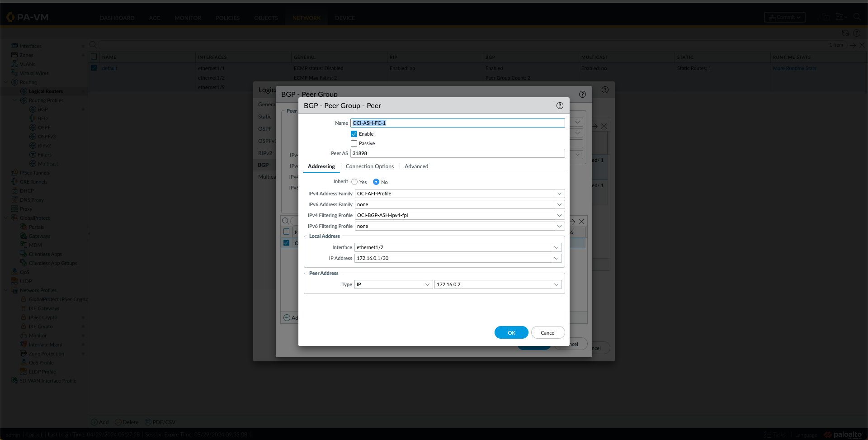Switch to the Connection Options tab
Screen dimensions: 868x440
pos(369,166)
